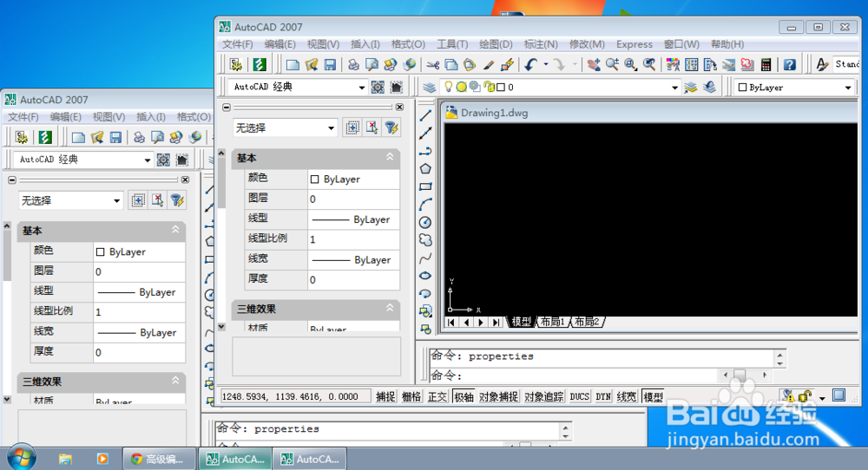Image resolution: width=868 pixels, height=470 pixels.
Task: Open the 无选择 dropdown in the back window
Action: pos(117,200)
